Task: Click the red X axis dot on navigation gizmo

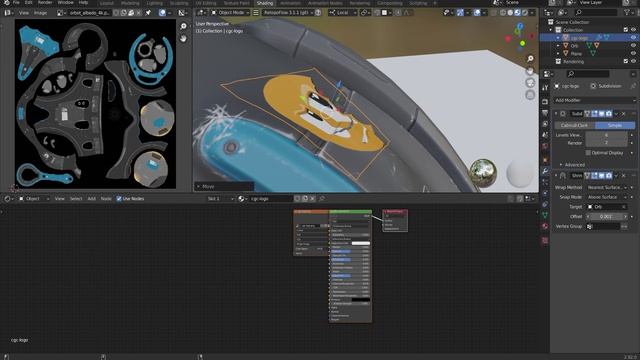Action: pyautogui.click(x=508, y=39)
